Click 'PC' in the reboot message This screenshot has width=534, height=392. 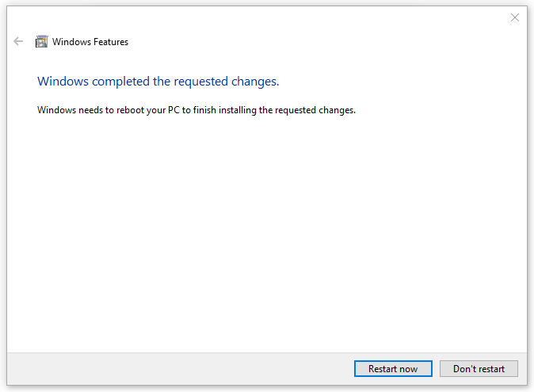click(174, 110)
